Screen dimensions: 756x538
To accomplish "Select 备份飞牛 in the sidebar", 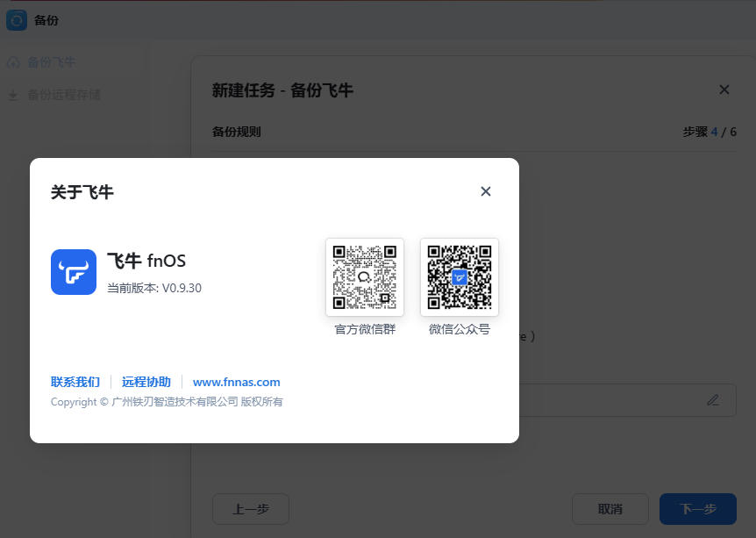I will pos(53,62).
